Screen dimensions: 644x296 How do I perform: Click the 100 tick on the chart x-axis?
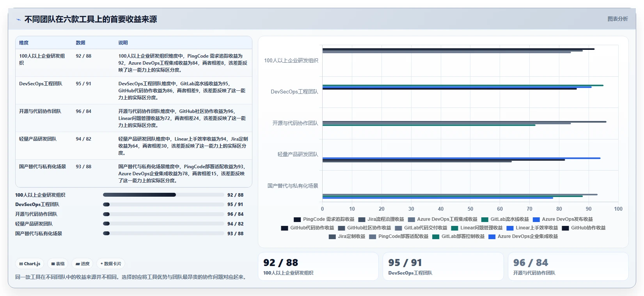click(x=618, y=209)
